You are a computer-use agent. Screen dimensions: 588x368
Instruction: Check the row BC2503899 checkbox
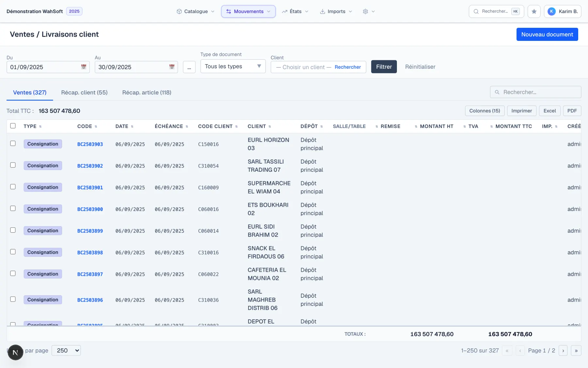(x=13, y=230)
